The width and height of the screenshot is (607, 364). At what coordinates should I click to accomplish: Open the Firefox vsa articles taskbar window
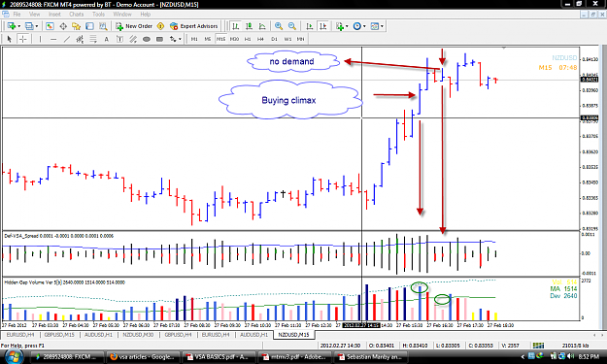tap(142, 356)
